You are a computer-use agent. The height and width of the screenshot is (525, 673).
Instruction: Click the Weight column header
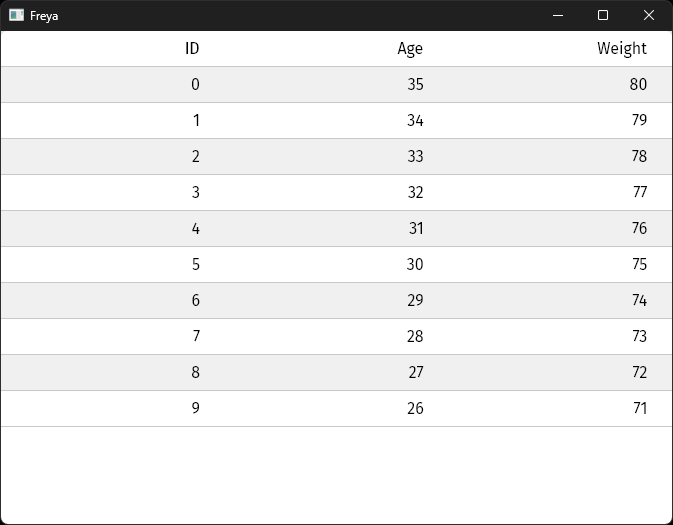(622, 48)
